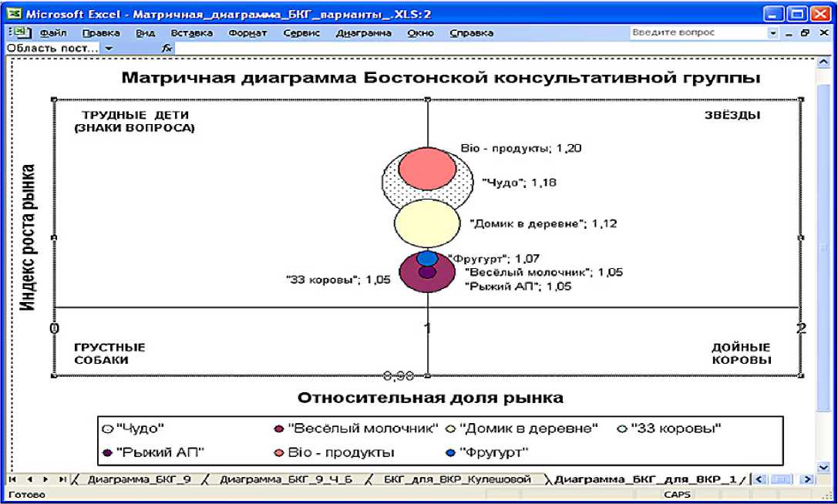Viewport: 838px width, 504px height.
Task: Open the Диаграмма menu
Action: [363, 33]
